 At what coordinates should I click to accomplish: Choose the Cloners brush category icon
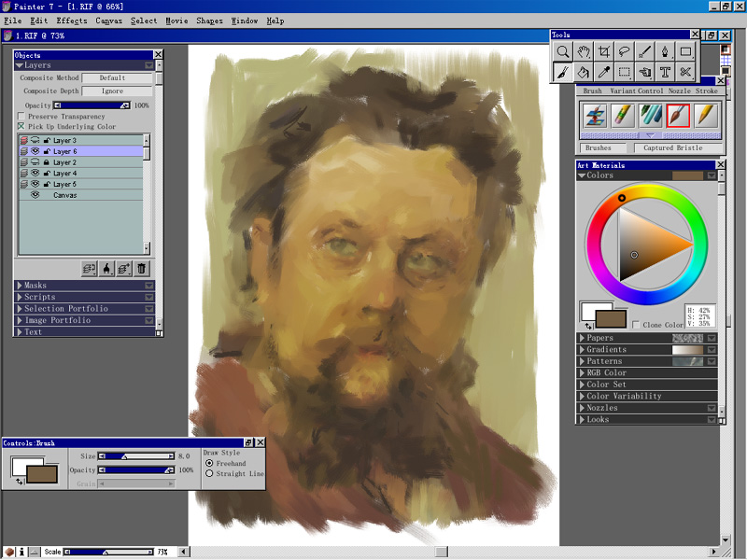coord(595,116)
